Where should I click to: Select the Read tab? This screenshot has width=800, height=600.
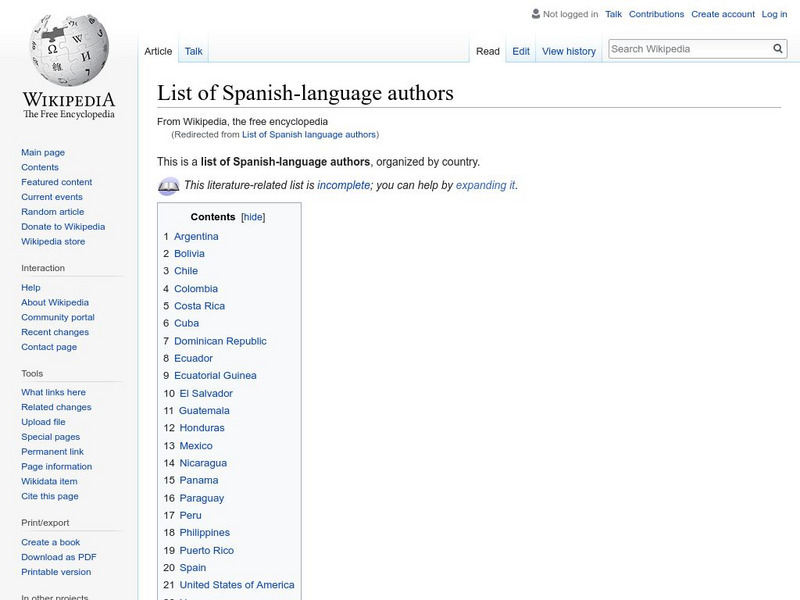pyautogui.click(x=488, y=51)
